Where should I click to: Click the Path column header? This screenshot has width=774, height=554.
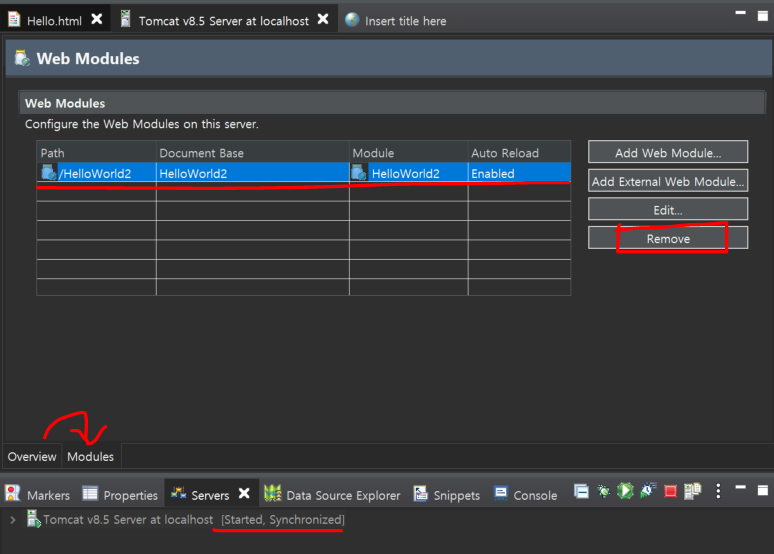[96, 153]
